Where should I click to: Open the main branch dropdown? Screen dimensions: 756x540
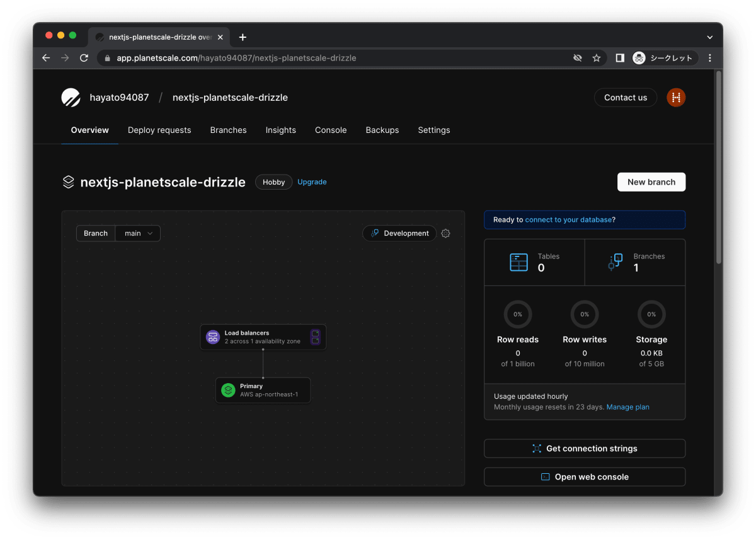pos(138,233)
